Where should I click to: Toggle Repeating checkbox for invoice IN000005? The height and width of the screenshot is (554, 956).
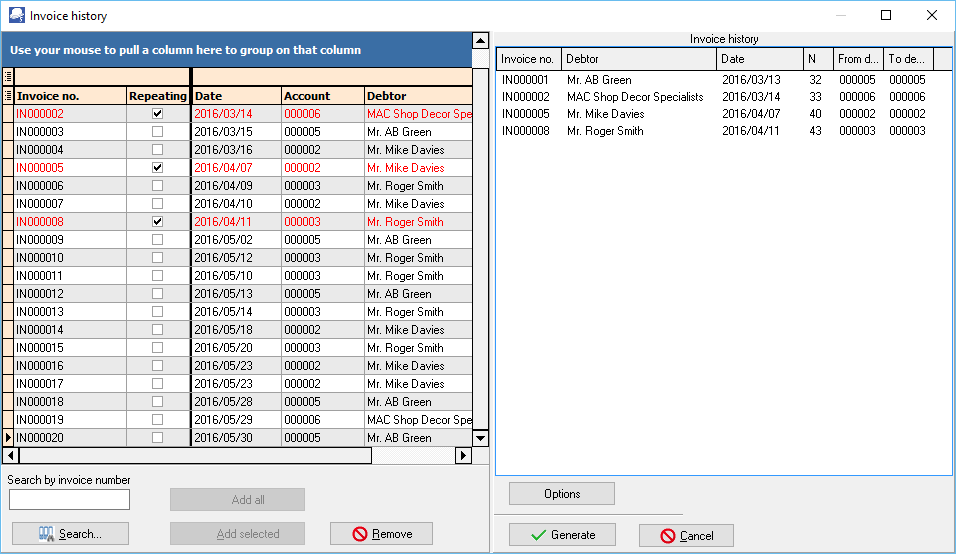tap(157, 168)
